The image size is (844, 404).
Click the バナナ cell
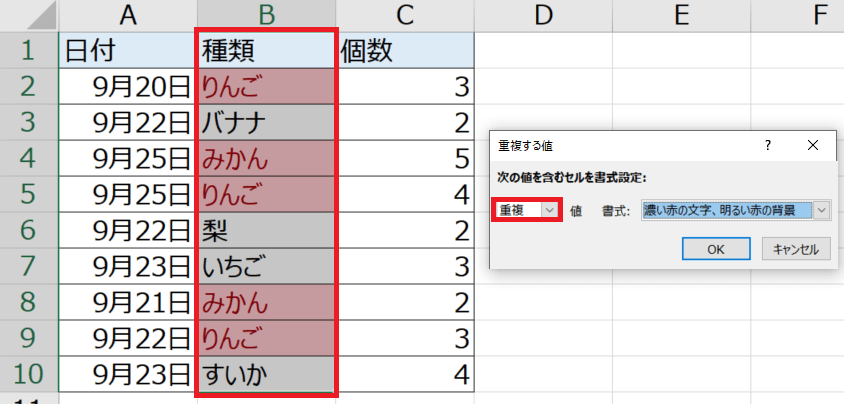click(x=266, y=123)
